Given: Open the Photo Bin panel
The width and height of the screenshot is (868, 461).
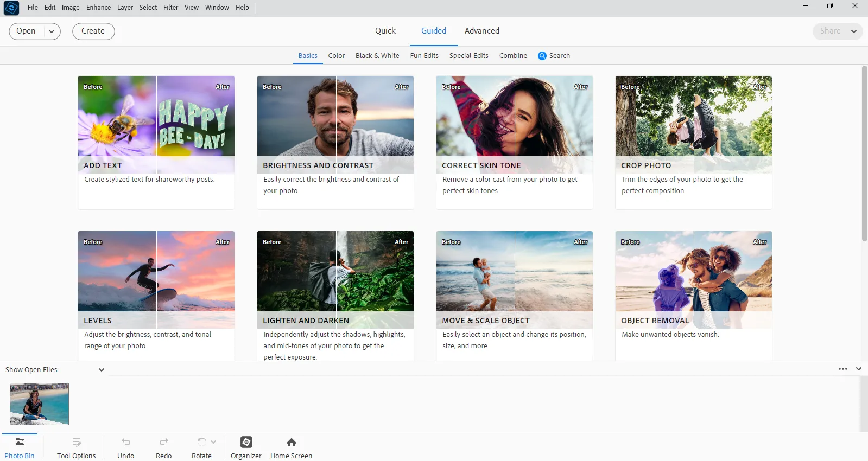Looking at the screenshot, I should (x=20, y=448).
